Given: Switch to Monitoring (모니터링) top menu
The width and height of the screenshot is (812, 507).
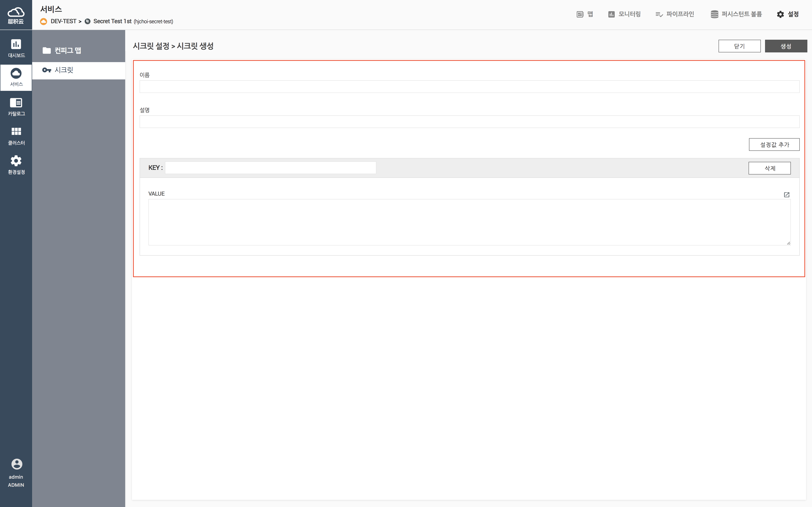Looking at the screenshot, I should pyautogui.click(x=624, y=14).
